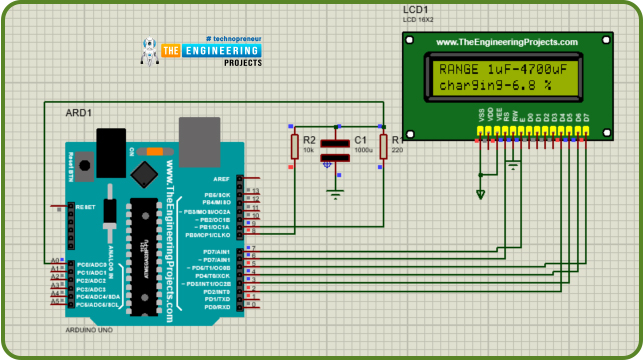Select resistor R2 10k component
This screenshot has width=643, height=360.
[x=294, y=146]
